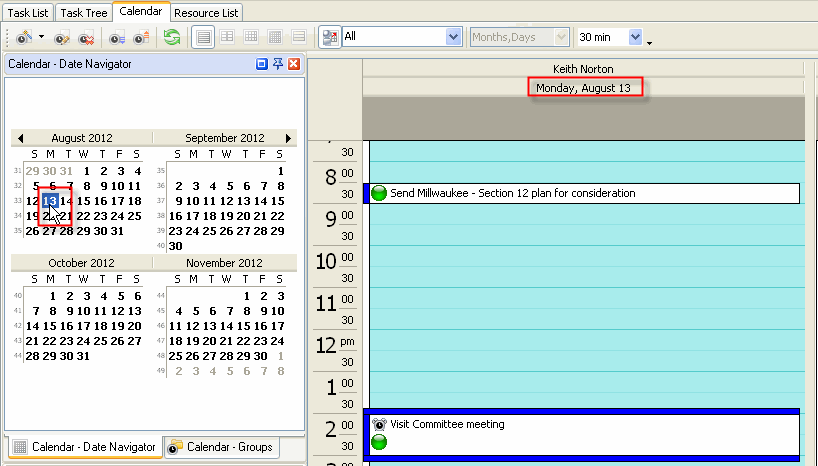Go to previous month in date navigator
The width and height of the screenshot is (818, 466).
coord(20,138)
